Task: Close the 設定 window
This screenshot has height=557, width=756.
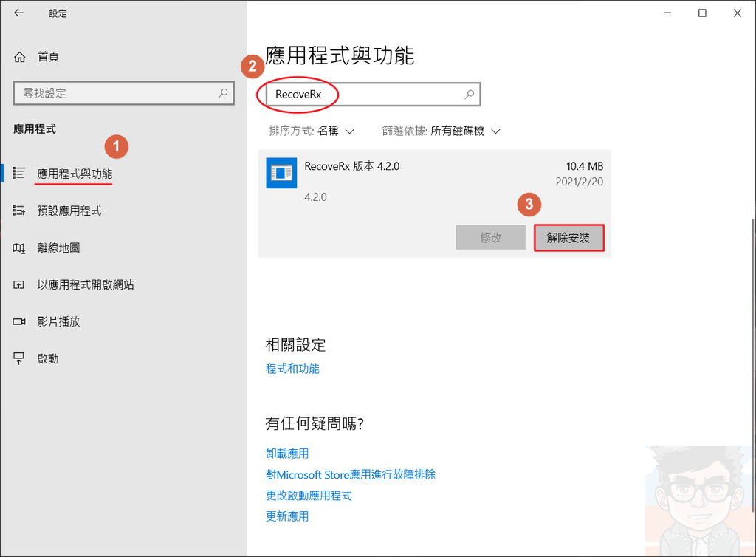Action: pyautogui.click(x=738, y=13)
